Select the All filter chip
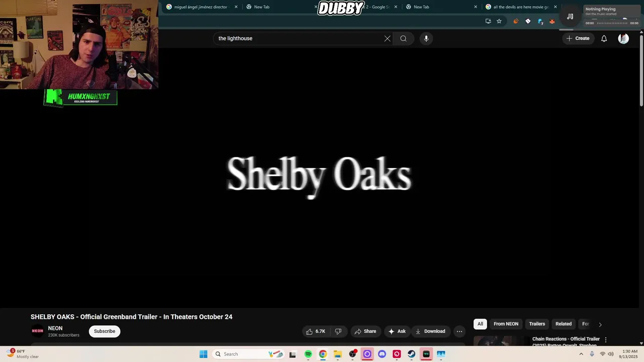 pos(480,324)
